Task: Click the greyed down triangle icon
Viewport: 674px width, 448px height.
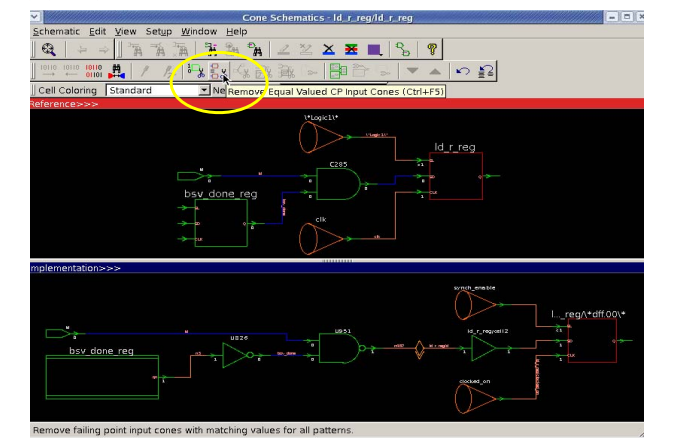Action: [x=412, y=71]
